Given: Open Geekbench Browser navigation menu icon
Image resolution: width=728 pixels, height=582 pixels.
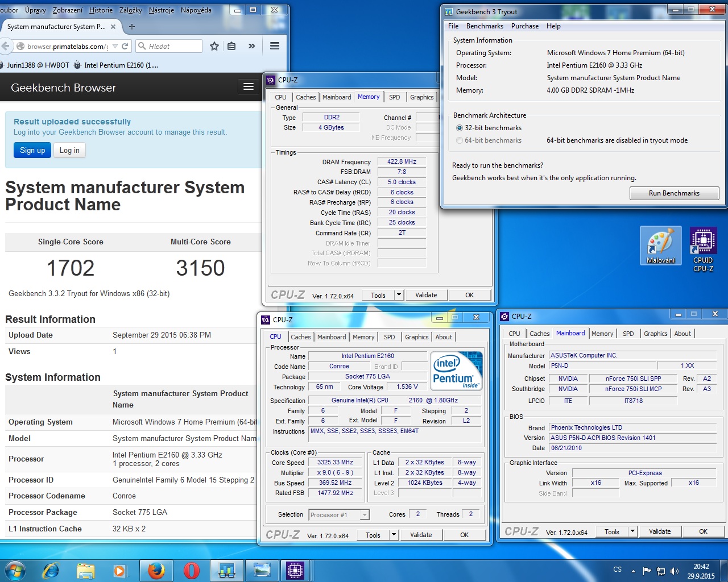Looking at the screenshot, I should pos(249,86).
